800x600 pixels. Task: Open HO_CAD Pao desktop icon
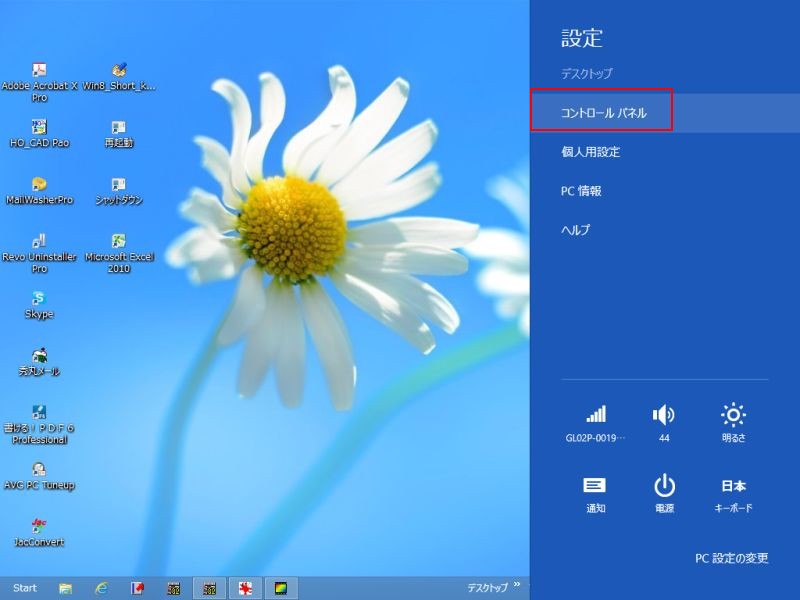[39, 128]
